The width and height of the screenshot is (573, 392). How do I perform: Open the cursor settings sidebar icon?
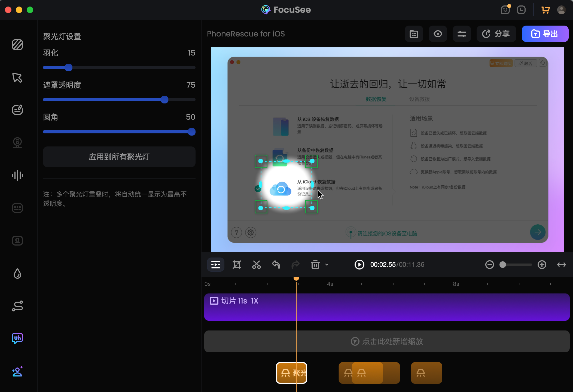(17, 78)
